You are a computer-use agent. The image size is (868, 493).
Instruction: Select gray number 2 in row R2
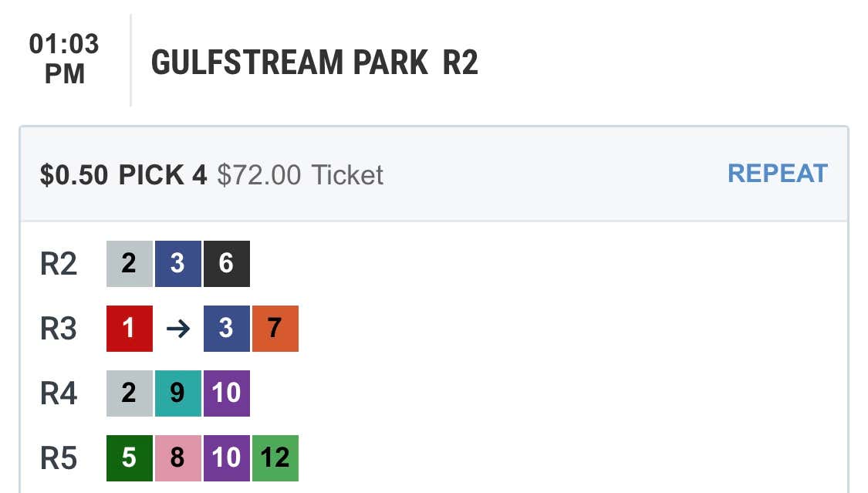(130, 263)
